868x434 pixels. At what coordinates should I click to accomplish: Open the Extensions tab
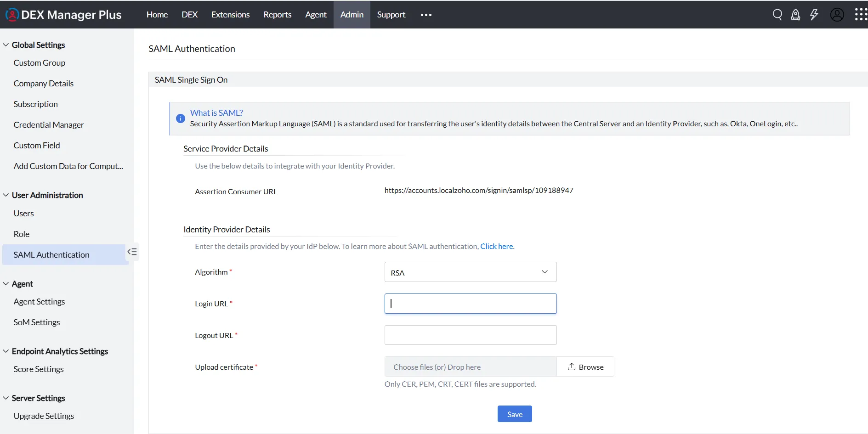[x=230, y=15]
